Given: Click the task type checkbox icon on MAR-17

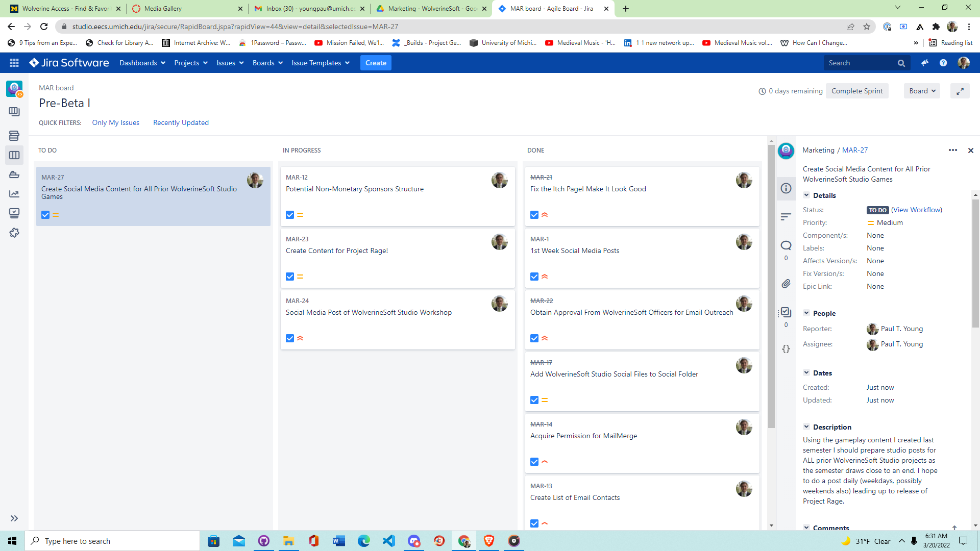Looking at the screenshot, I should pos(534,400).
